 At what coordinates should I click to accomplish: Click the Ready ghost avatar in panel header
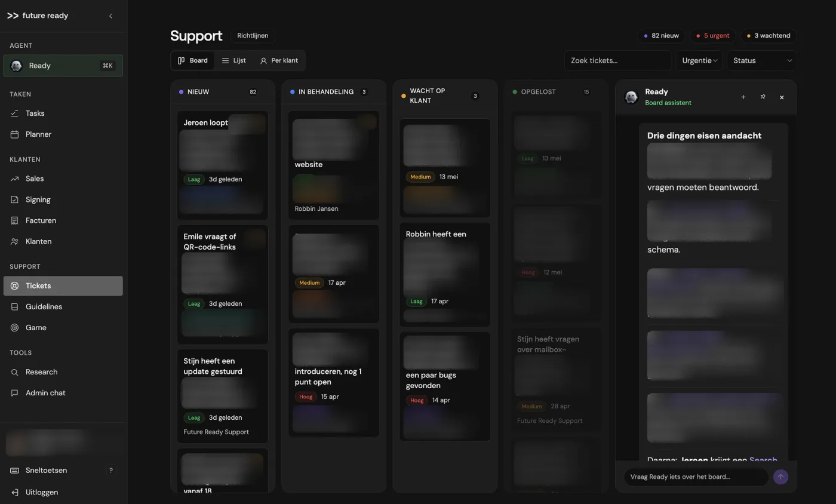pos(631,97)
